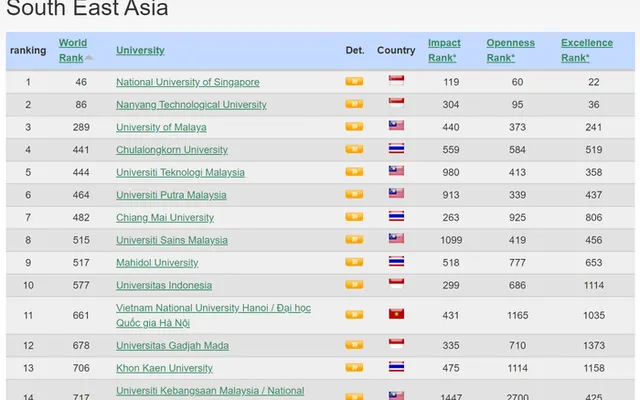The width and height of the screenshot is (640, 400).
Task: Click the Thailand flag in Khon Kaen University row
Action: tap(396, 366)
